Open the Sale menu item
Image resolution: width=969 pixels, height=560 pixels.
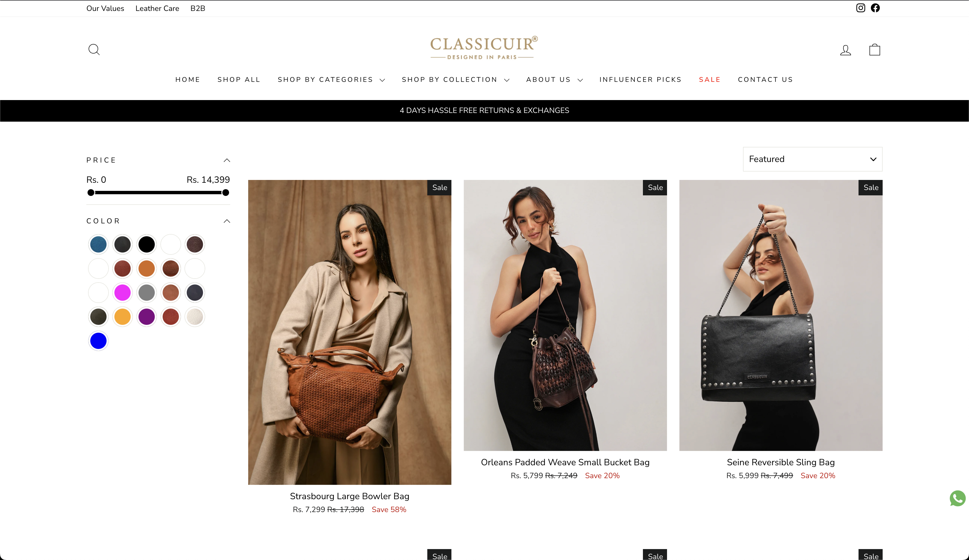pyautogui.click(x=709, y=80)
